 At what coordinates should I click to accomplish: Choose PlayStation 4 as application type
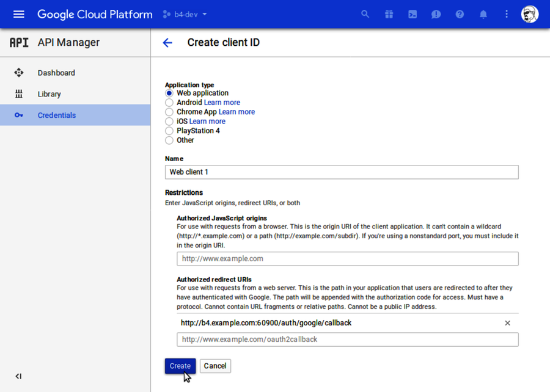tap(169, 131)
